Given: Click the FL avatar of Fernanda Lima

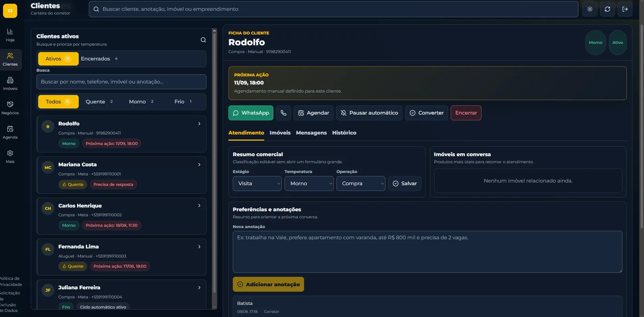Looking at the screenshot, I should coord(48,249).
